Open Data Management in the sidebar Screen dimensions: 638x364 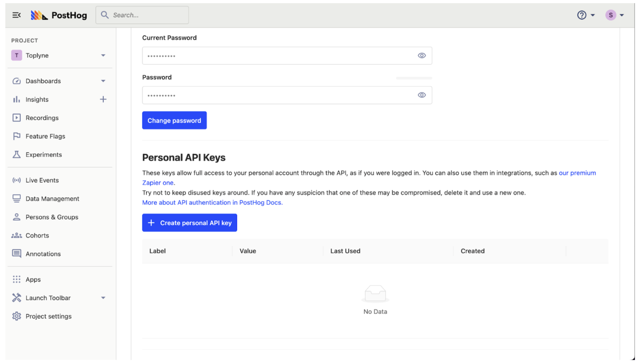[52, 199]
